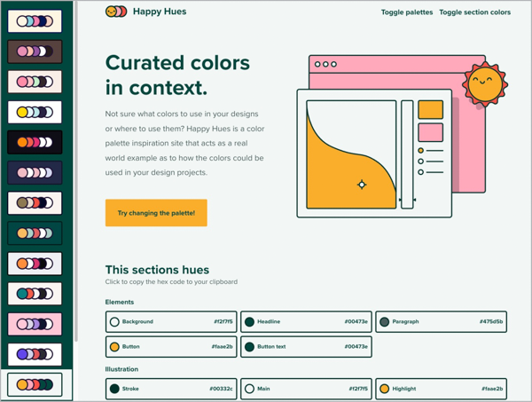Click the 'Click to copy the hex code' text

tap(171, 282)
